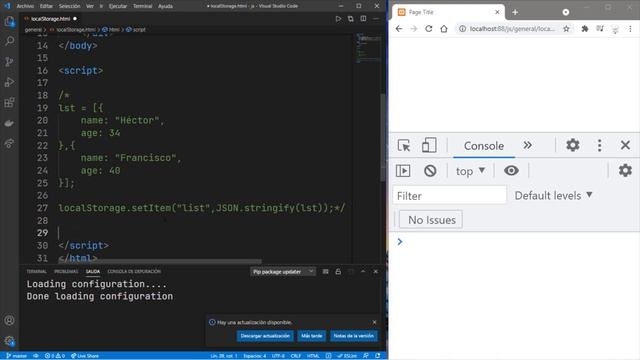Toggle output scroll lock
The image size is (640, 360).
click(x=338, y=271)
